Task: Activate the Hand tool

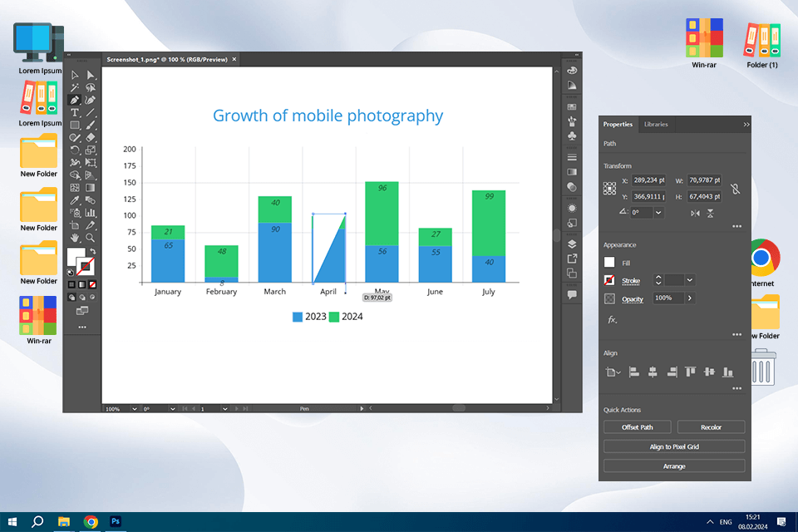Action: [x=75, y=238]
